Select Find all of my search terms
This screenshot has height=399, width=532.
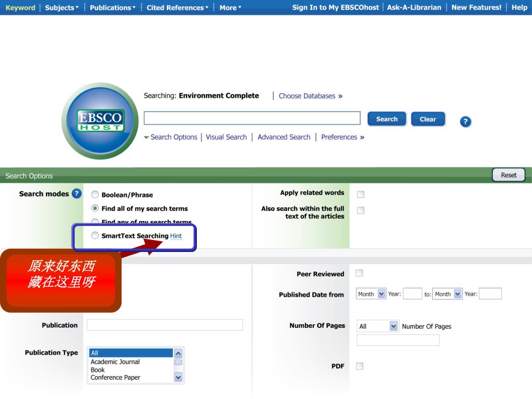coord(95,208)
